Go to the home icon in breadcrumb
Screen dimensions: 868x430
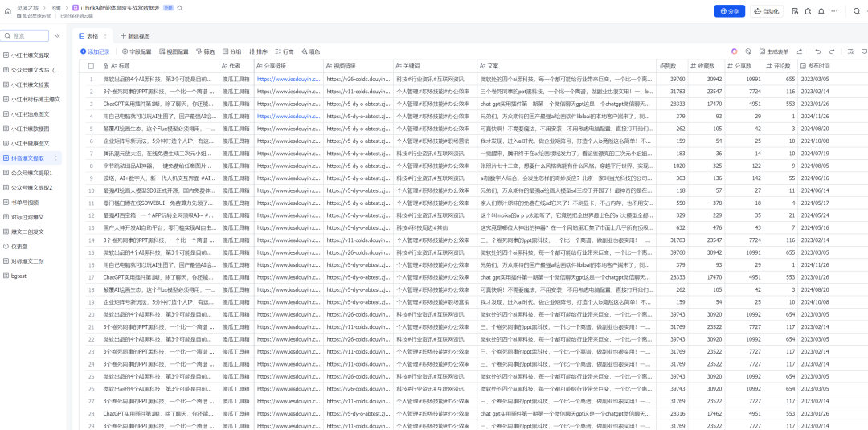8,11
